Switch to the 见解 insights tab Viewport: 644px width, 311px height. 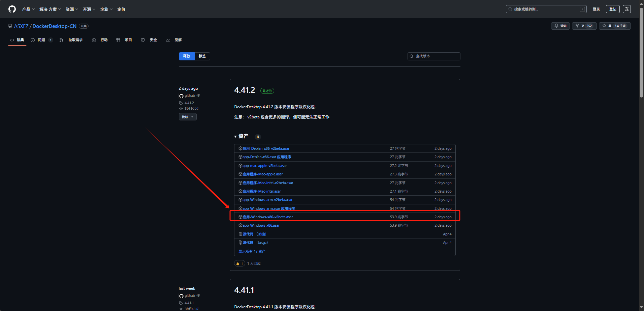point(174,40)
